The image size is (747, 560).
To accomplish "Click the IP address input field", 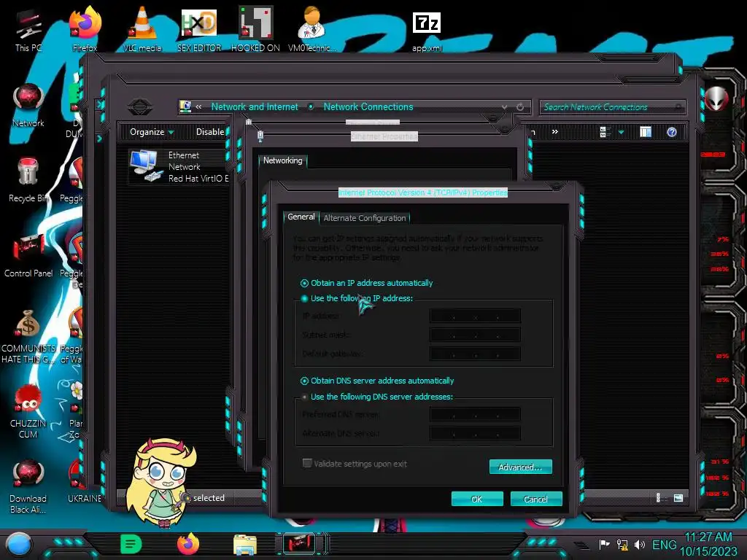I will pyautogui.click(x=475, y=316).
